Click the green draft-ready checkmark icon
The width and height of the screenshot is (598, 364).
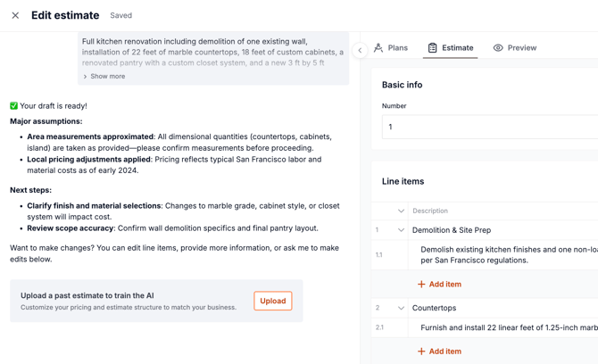point(13,106)
